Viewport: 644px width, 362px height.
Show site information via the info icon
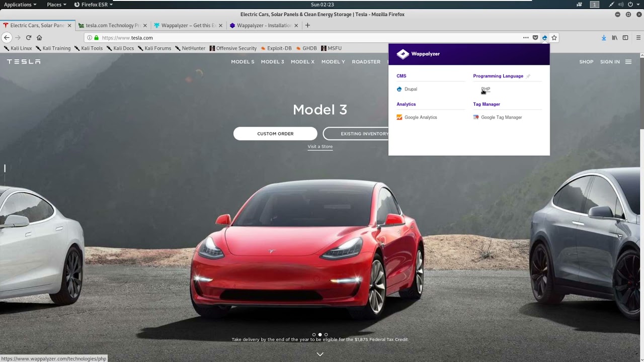90,38
